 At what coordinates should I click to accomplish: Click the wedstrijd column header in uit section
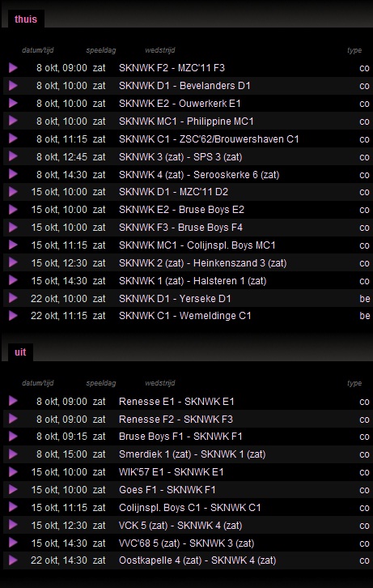pos(160,383)
